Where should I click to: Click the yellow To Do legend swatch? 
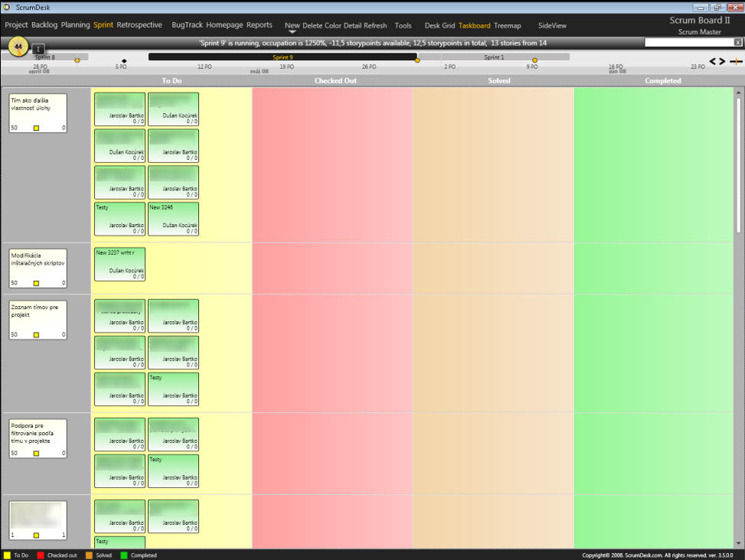[x=7, y=555]
